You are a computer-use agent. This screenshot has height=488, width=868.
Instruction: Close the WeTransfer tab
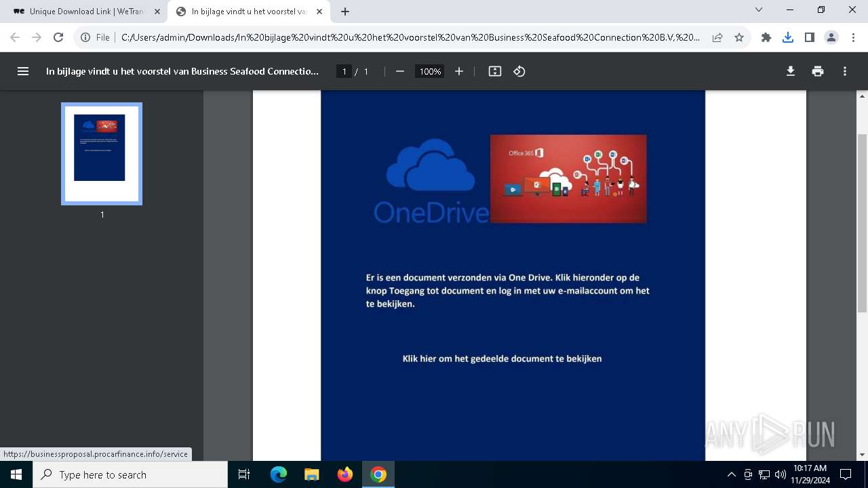pyautogui.click(x=157, y=12)
